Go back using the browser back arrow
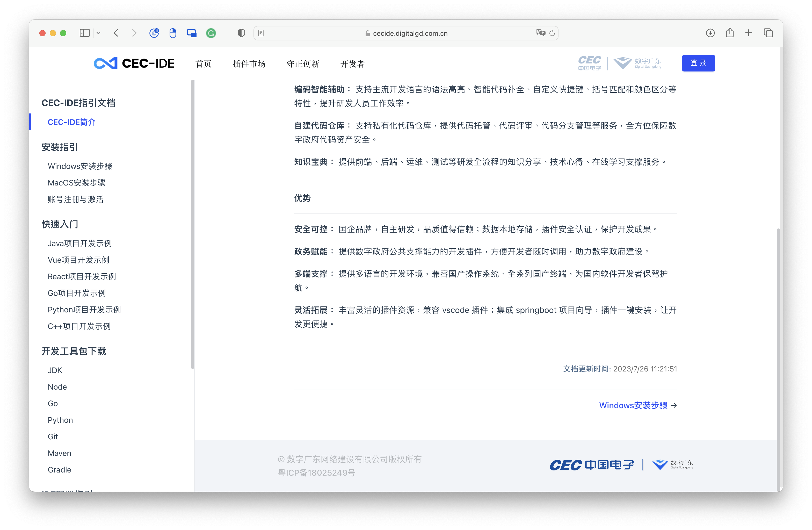The height and width of the screenshot is (530, 812). [116, 33]
